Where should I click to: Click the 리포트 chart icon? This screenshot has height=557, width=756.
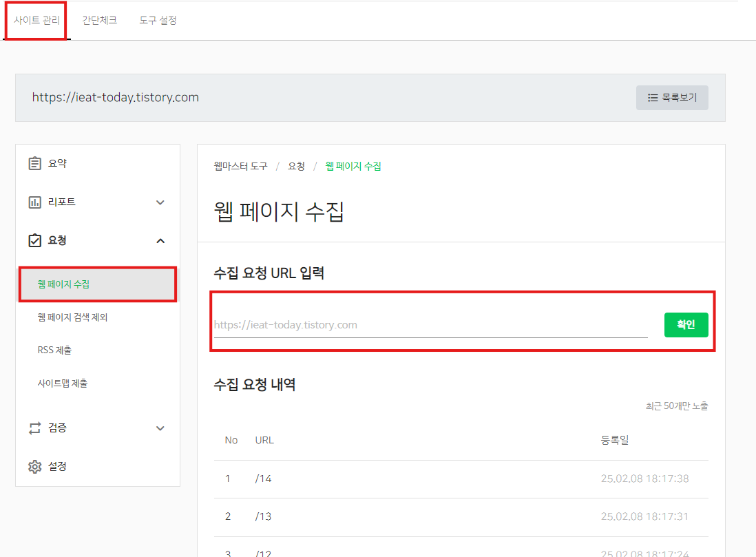click(x=34, y=202)
